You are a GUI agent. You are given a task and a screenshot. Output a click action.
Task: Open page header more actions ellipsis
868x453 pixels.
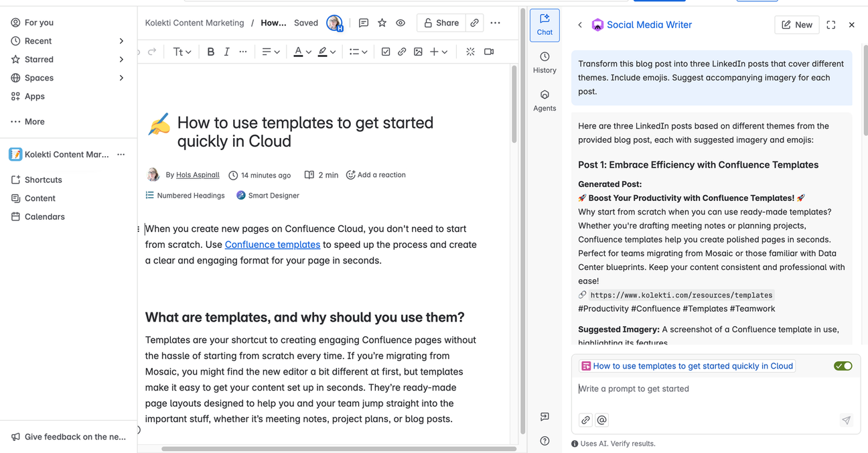495,23
